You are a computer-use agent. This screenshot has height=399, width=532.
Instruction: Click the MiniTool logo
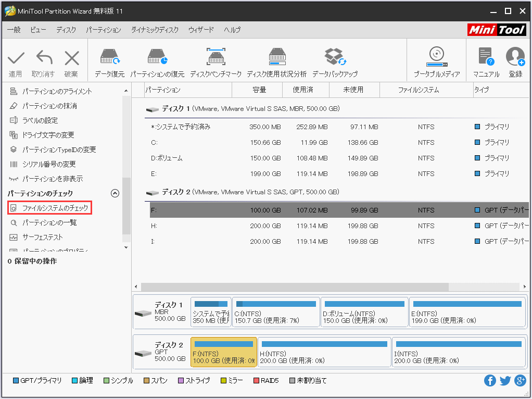coord(497,30)
